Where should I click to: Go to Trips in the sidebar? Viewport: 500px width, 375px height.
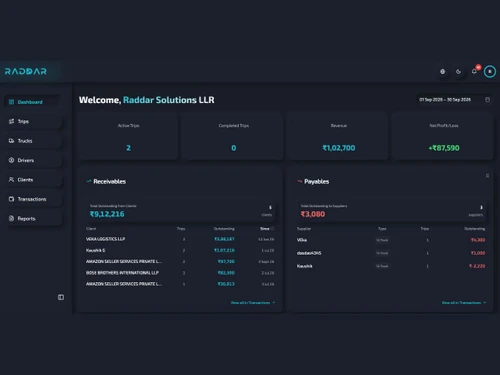pyautogui.click(x=32, y=121)
